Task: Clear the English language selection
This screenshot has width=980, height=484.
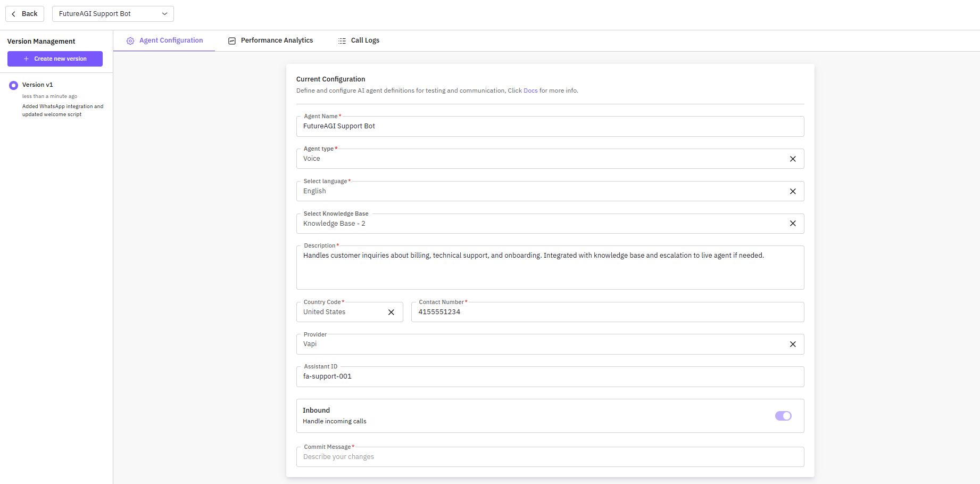Action: click(x=793, y=191)
